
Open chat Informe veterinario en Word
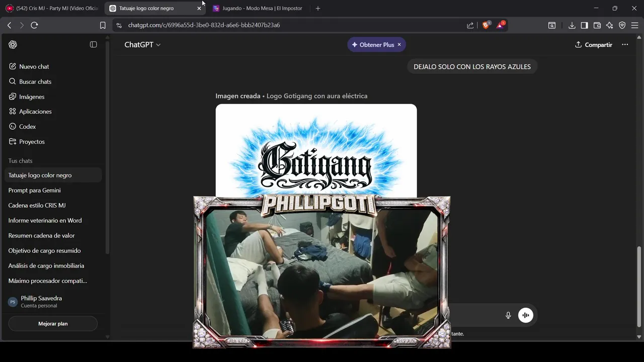[x=53, y=221]
